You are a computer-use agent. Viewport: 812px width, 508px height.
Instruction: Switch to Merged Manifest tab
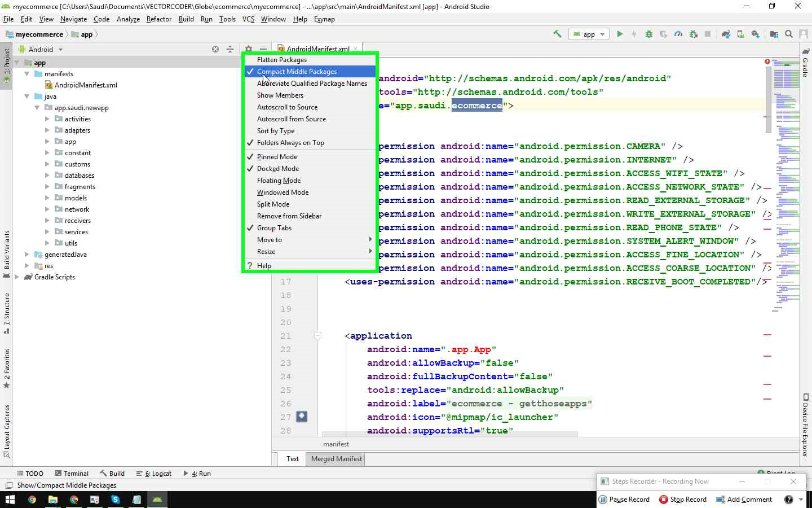click(336, 459)
